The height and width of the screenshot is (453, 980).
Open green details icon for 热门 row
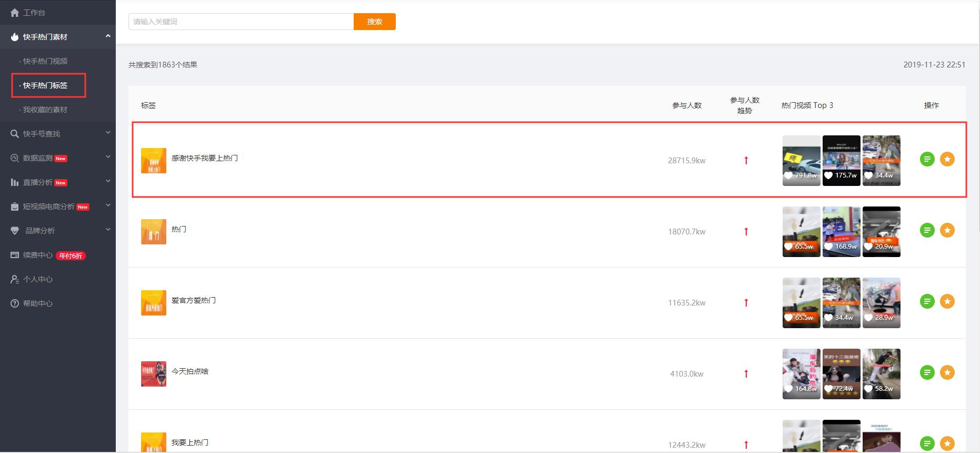coord(927,230)
